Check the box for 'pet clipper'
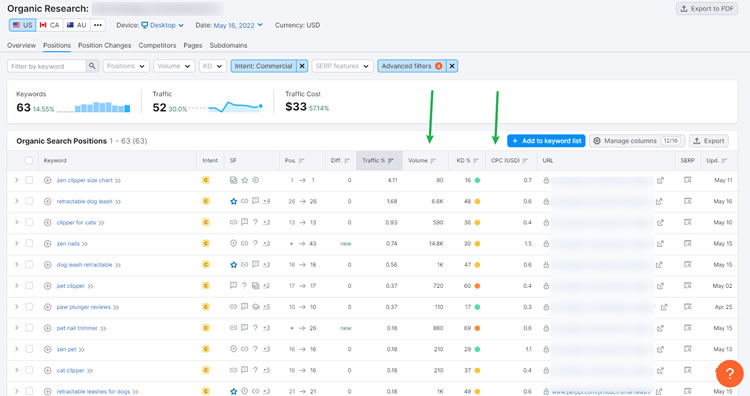The width and height of the screenshot is (750, 396). pos(29,286)
